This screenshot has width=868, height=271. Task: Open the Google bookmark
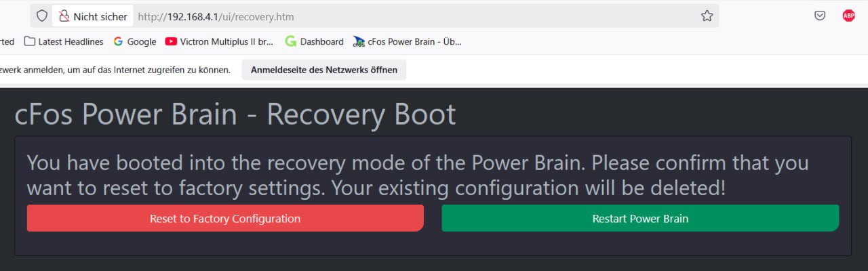tap(135, 41)
